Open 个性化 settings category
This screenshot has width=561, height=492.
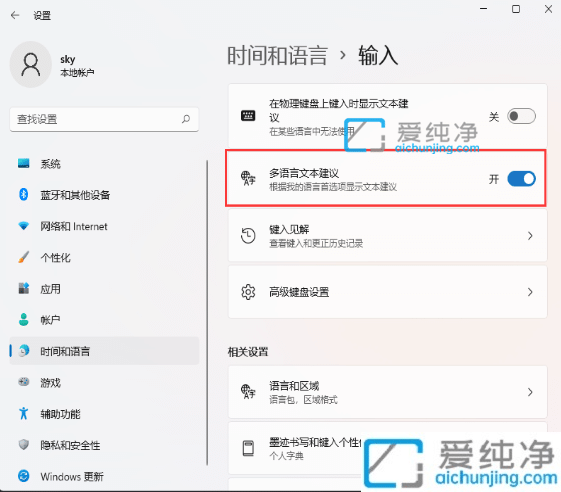point(104,257)
